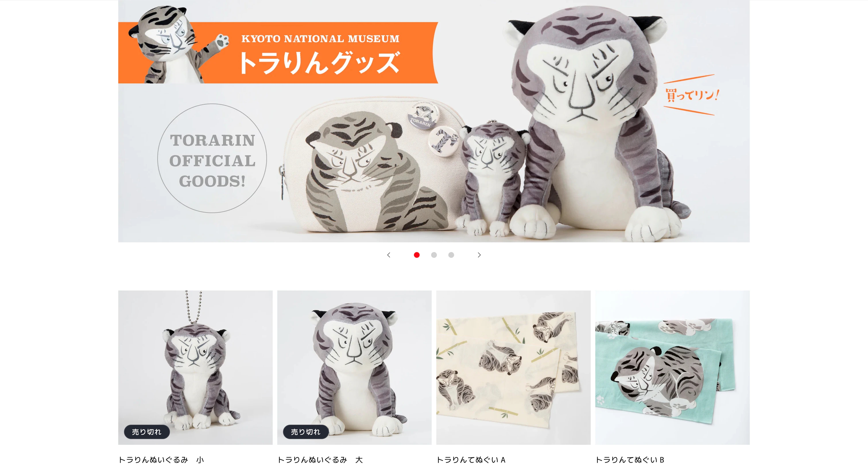Open the mint green tenugui B image

click(673, 367)
